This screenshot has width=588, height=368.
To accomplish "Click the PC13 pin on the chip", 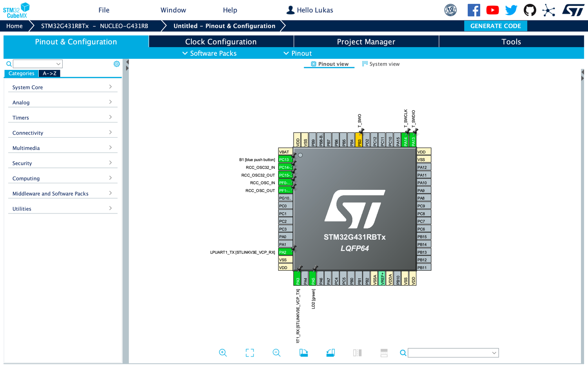I will point(285,160).
